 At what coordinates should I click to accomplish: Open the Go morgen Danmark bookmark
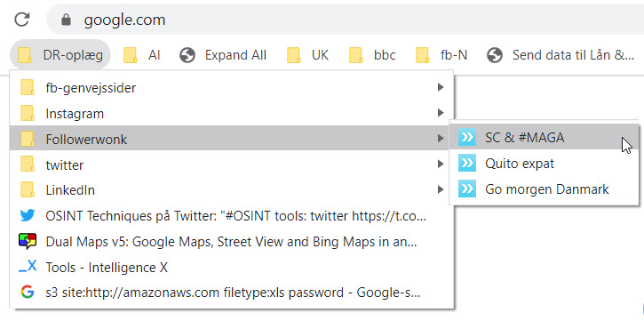pyautogui.click(x=545, y=189)
